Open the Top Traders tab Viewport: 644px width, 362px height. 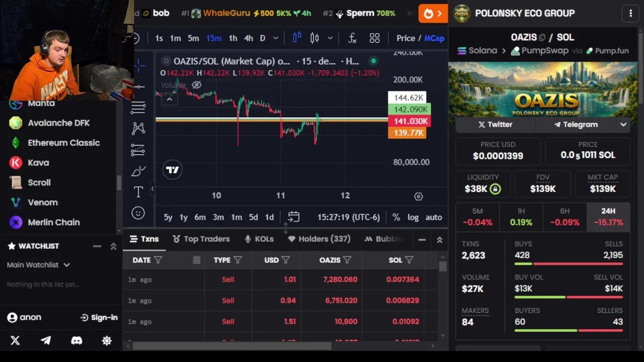click(201, 239)
